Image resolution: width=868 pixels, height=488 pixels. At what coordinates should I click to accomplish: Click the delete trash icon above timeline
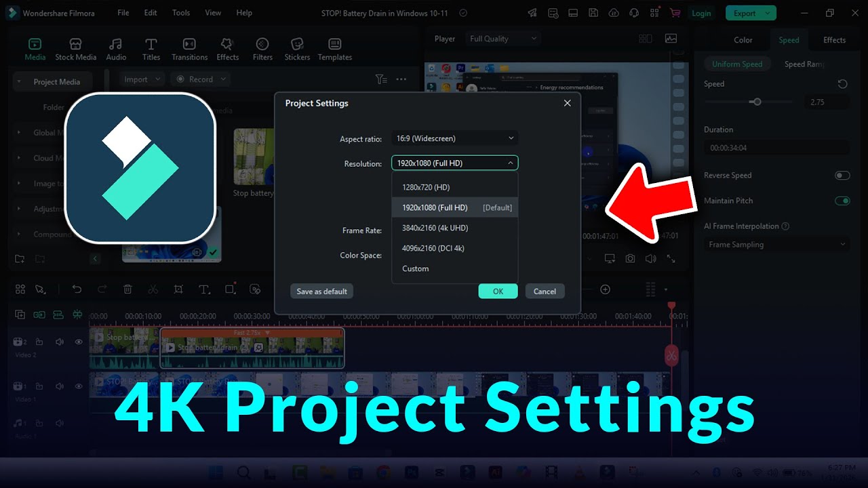[x=127, y=289]
